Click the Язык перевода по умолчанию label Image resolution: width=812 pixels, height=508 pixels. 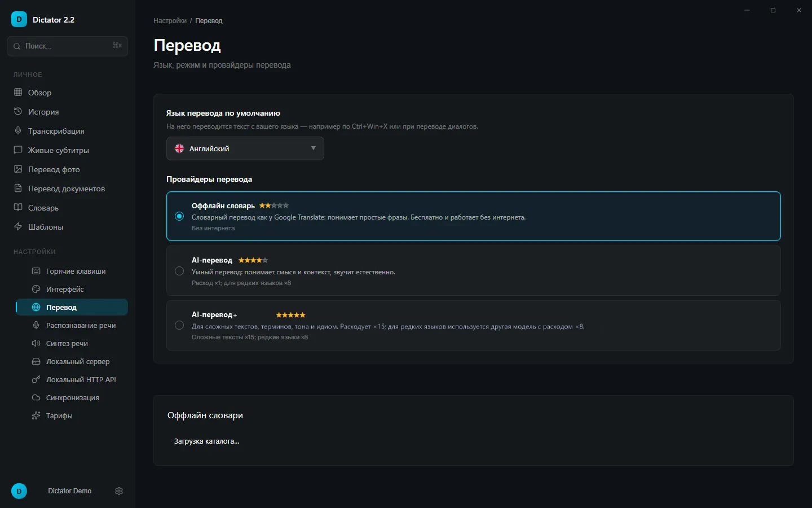(223, 113)
